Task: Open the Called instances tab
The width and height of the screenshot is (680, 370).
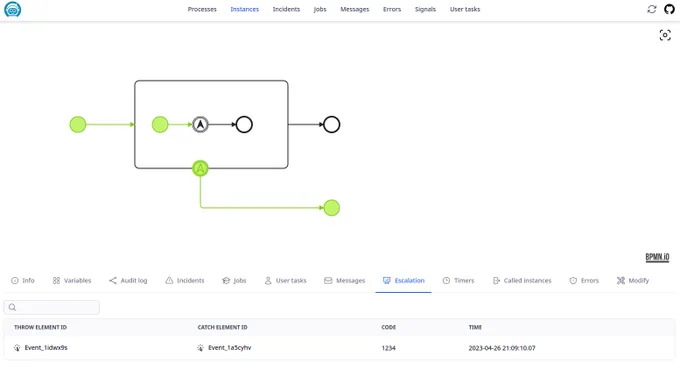Action: tap(522, 281)
